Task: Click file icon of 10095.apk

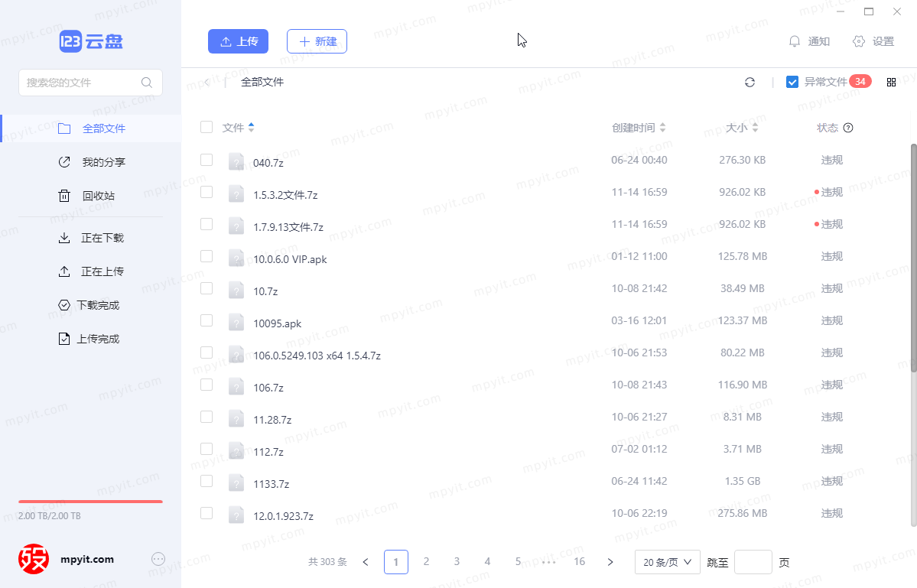Action: click(236, 323)
